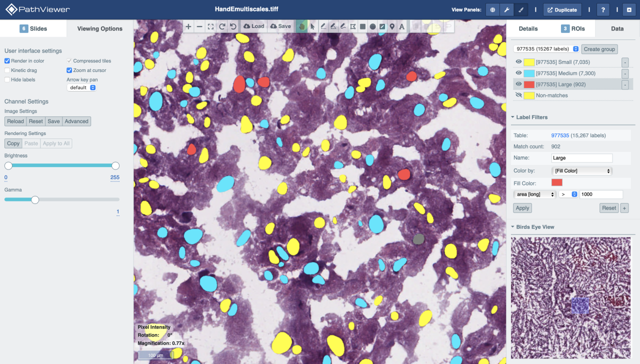Open the 977535 labels table dropdown
Screen dimensions: 640x364
point(546,49)
